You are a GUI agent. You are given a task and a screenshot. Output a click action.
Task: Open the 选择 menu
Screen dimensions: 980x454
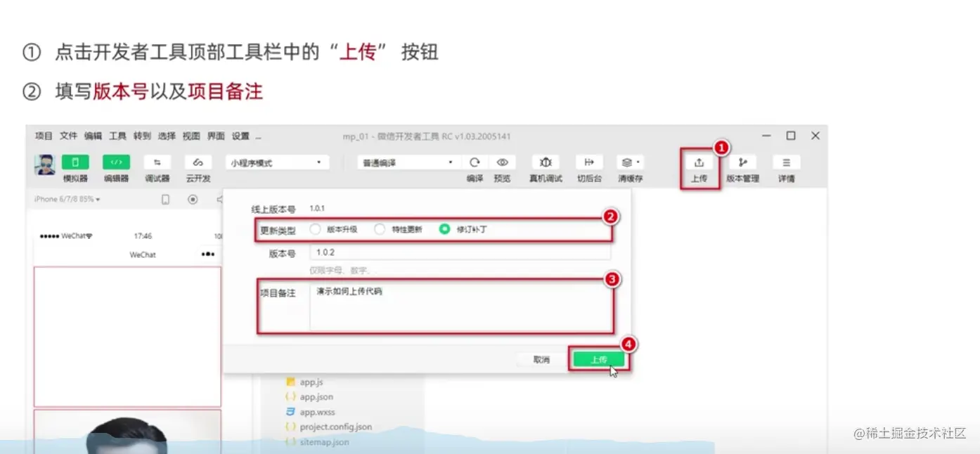tap(167, 136)
